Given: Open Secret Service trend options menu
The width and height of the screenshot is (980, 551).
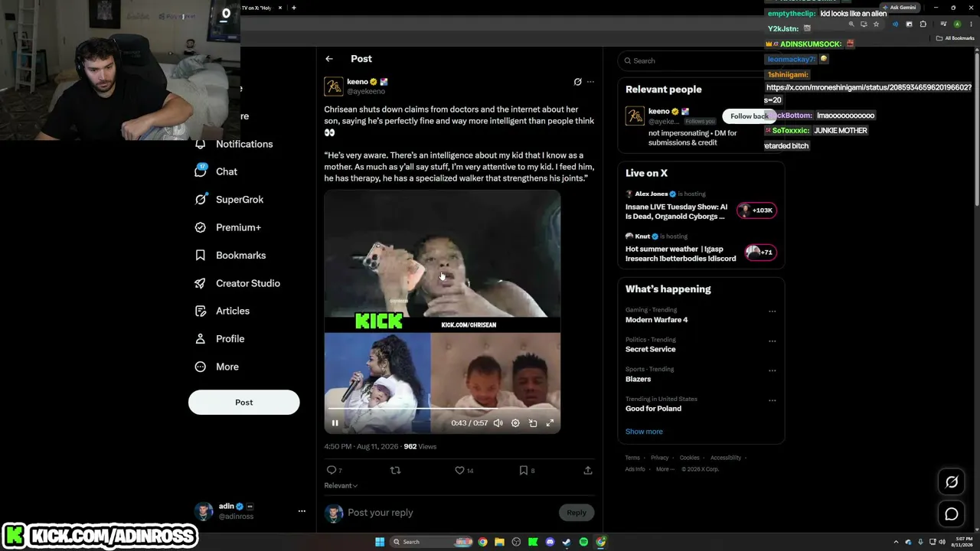Looking at the screenshot, I should pyautogui.click(x=772, y=341).
